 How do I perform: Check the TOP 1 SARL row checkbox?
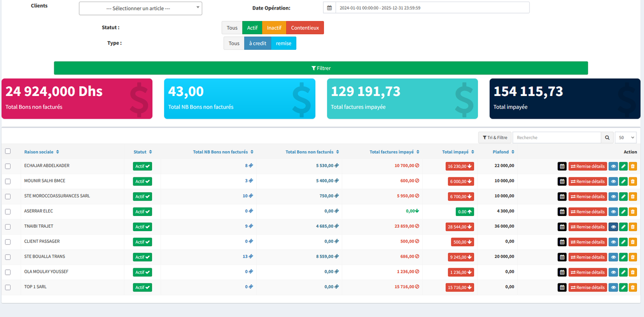coord(8,287)
